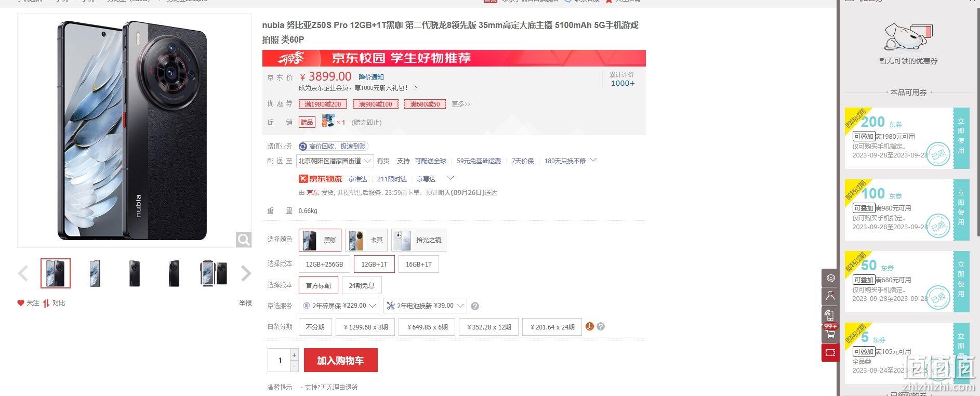Open the 北京朝阳区潘家园街道 delivery address dropdown
Viewport: 980px width, 396px height.
335,161
